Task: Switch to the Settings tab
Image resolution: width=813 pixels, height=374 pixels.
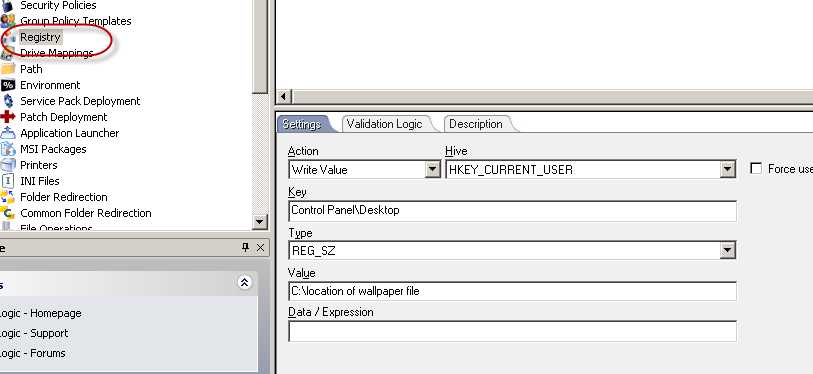Action: coord(302,124)
